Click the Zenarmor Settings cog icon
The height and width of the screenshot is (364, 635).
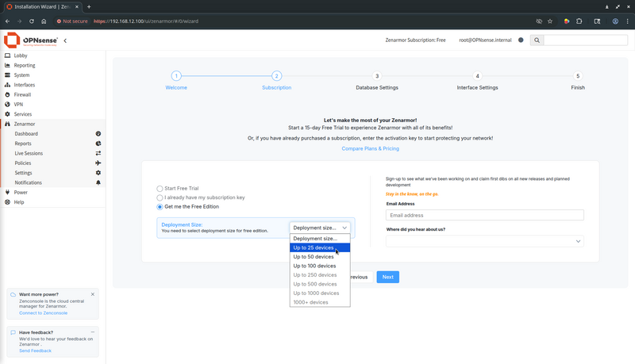pyautogui.click(x=98, y=173)
